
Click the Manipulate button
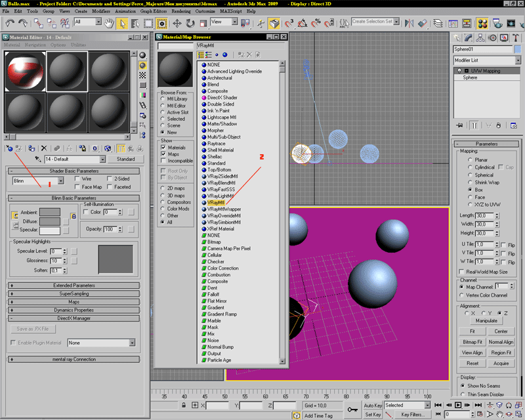click(x=486, y=320)
